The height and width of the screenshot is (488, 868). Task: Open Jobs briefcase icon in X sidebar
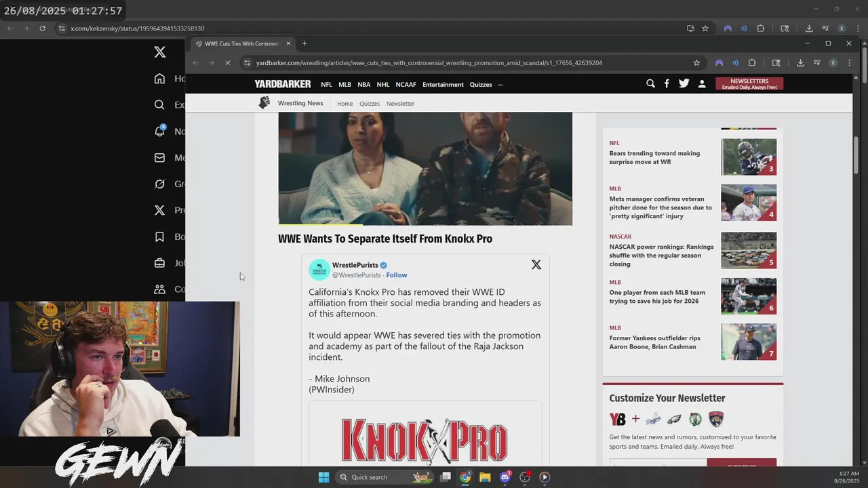[159, 263]
